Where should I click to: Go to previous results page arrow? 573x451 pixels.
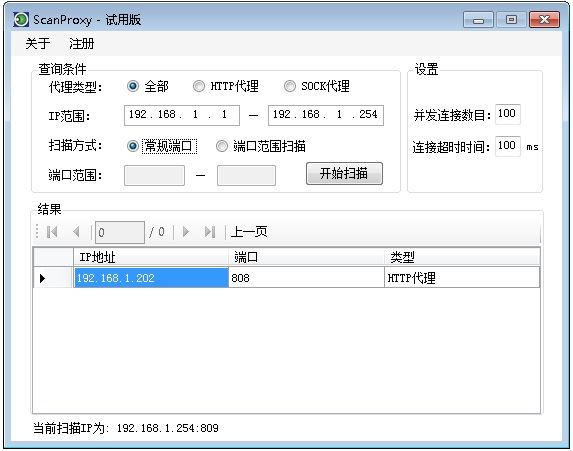76,232
